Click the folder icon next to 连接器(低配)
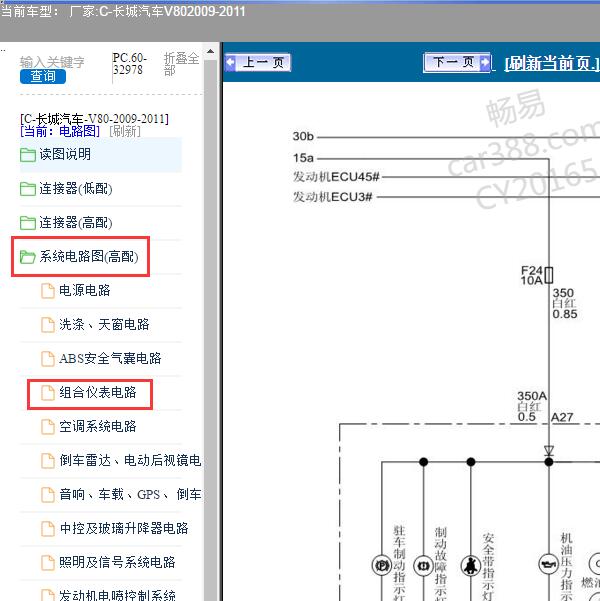The height and width of the screenshot is (601, 600). pyautogui.click(x=28, y=189)
